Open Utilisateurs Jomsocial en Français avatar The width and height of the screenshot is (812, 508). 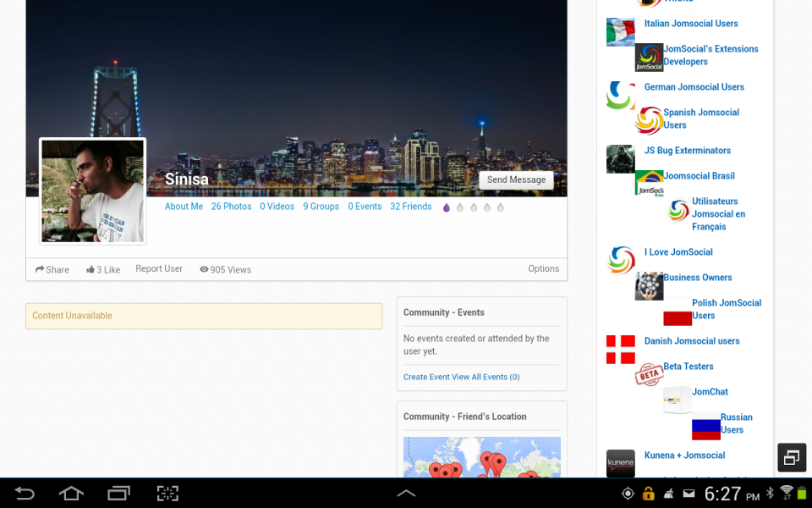678,210
